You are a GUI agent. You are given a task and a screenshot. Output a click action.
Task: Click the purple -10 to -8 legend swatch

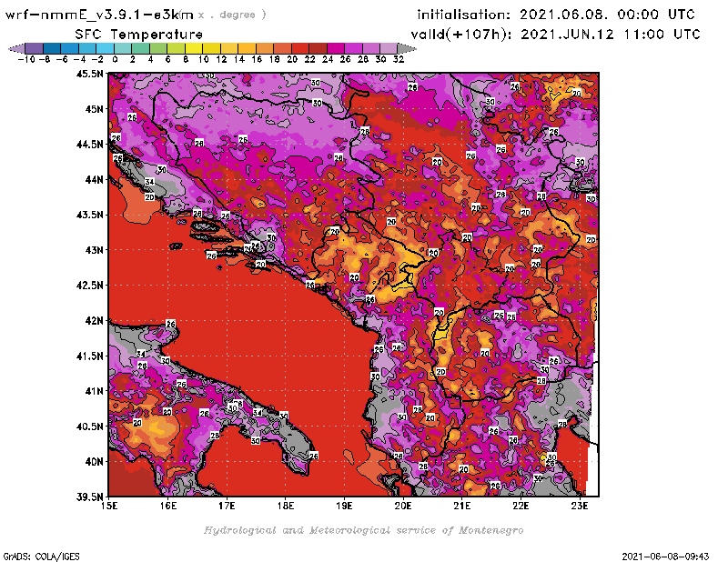pos(35,48)
